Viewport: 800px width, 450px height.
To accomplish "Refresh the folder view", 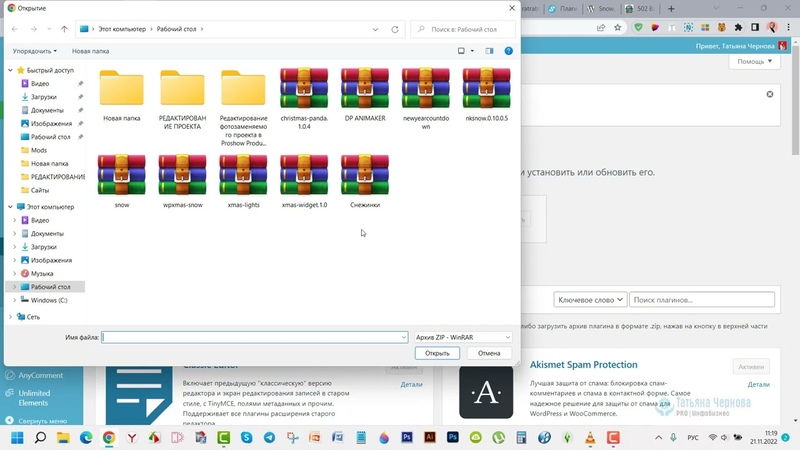I will point(395,29).
